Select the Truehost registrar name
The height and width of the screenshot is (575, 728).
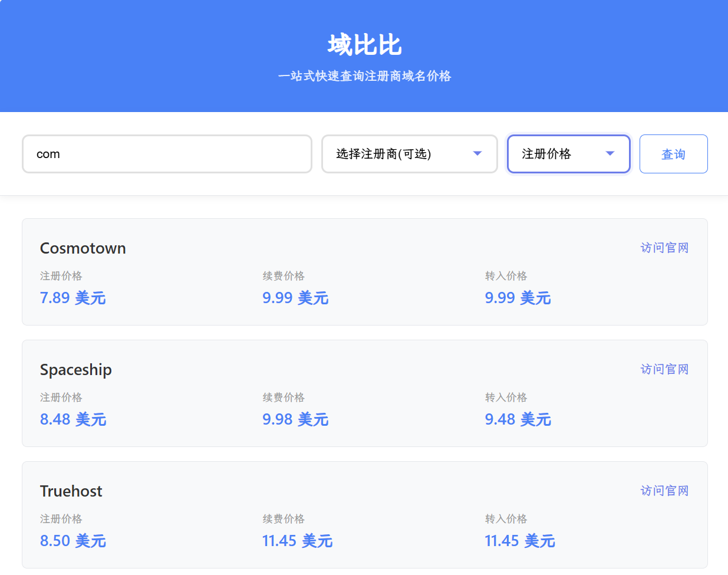point(71,491)
